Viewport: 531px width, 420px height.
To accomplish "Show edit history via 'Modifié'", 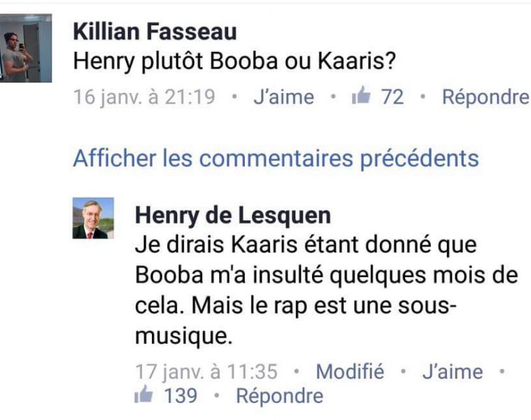I will point(350,372).
